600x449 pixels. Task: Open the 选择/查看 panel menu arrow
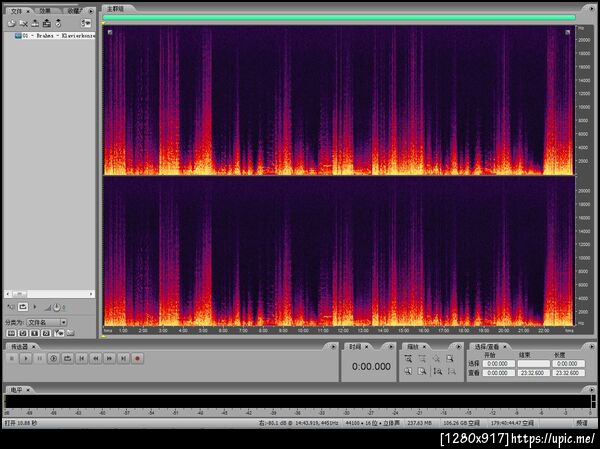coord(591,347)
